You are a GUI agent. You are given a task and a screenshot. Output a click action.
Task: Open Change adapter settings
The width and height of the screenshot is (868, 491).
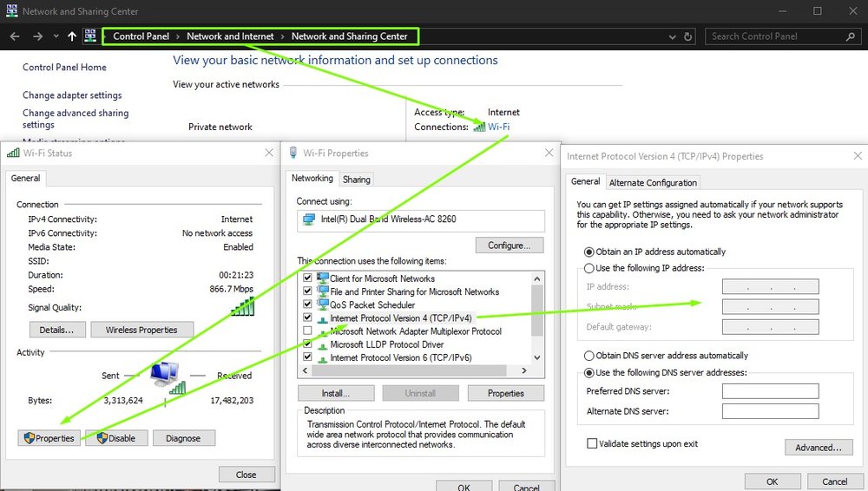[72, 95]
